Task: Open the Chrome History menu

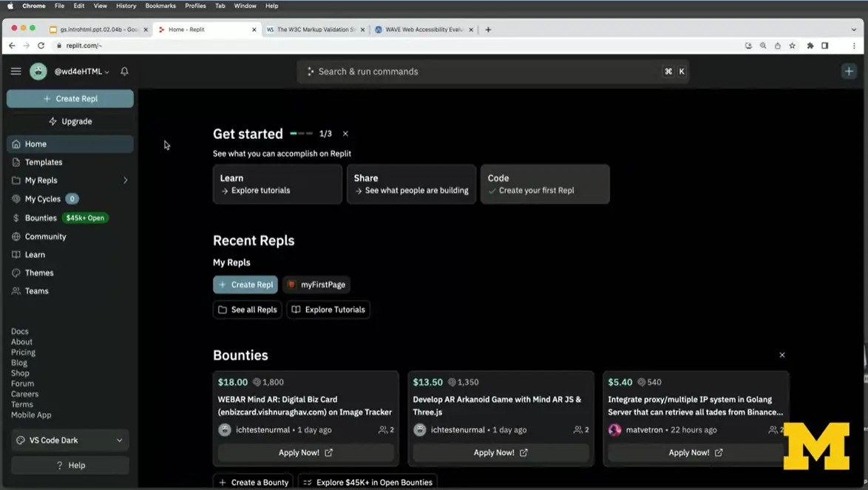Action: pyautogui.click(x=125, y=6)
